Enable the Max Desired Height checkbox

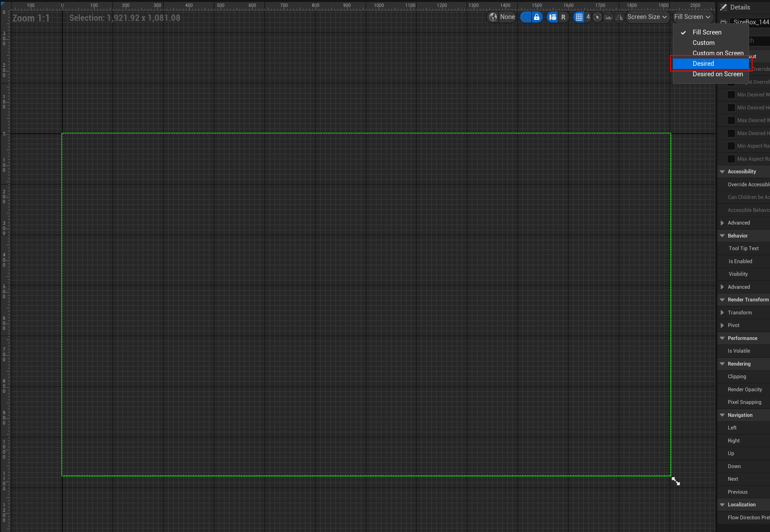[x=731, y=133]
